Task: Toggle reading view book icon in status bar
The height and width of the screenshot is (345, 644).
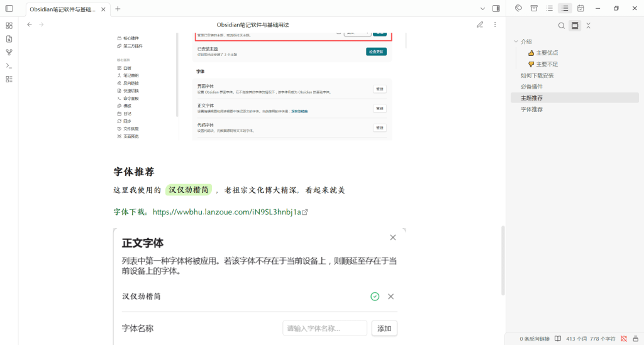Action: [x=557, y=339]
